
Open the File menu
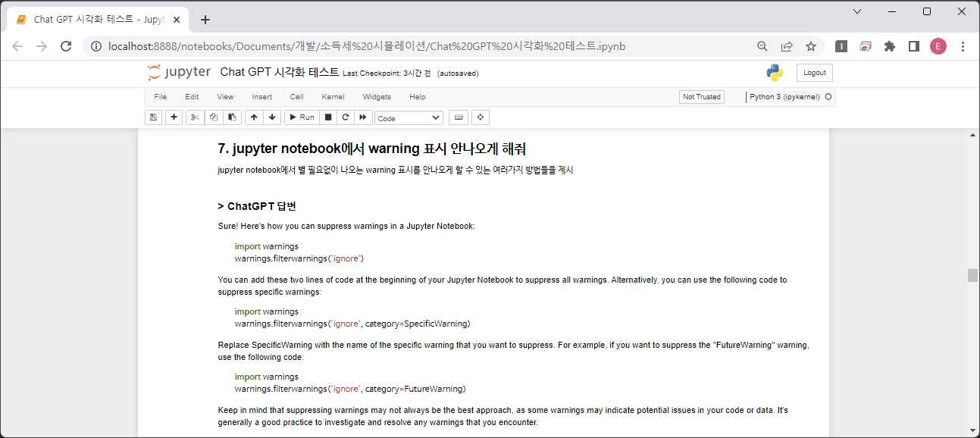[x=160, y=97]
